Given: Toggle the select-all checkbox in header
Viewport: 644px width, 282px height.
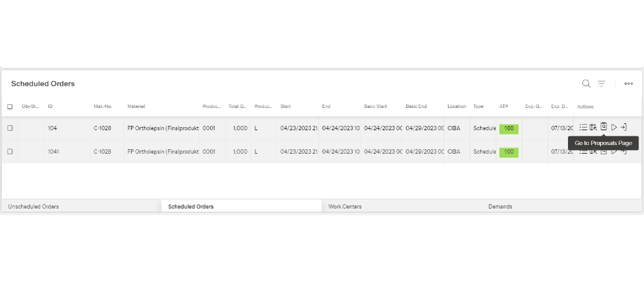Looking at the screenshot, I should [x=10, y=107].
